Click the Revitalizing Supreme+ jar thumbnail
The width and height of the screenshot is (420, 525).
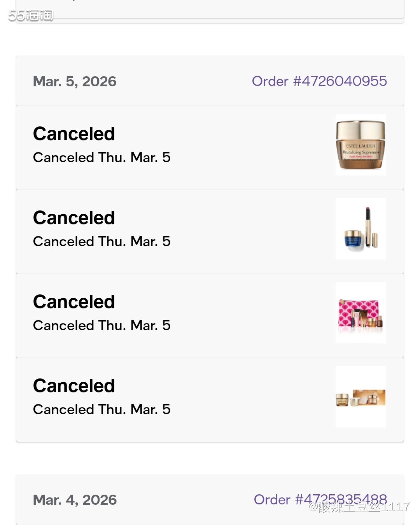pos(360,145)
